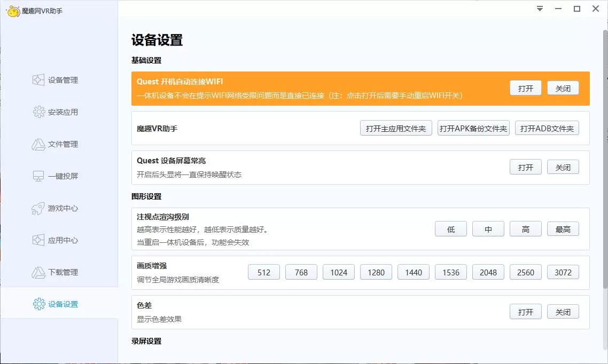Switch to 安装应用 page label
Viewport: 608px width, 364px height.
tap(63, 112)
